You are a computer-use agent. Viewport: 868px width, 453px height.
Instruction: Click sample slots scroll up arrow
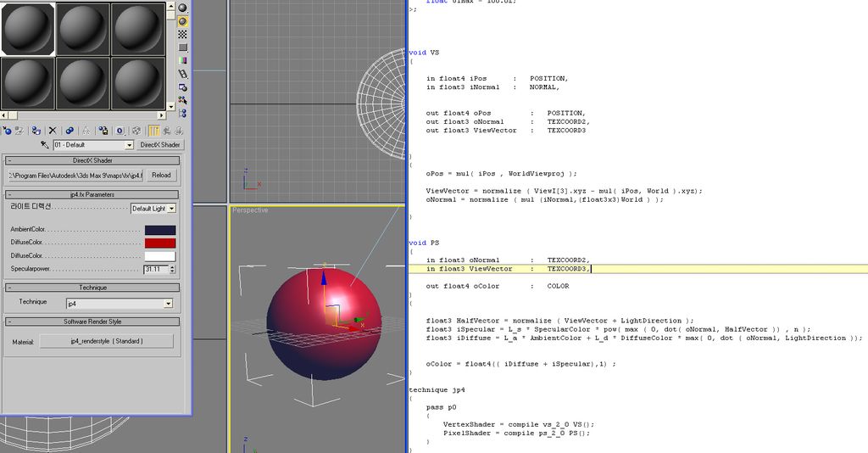click(x=170, y=6)
